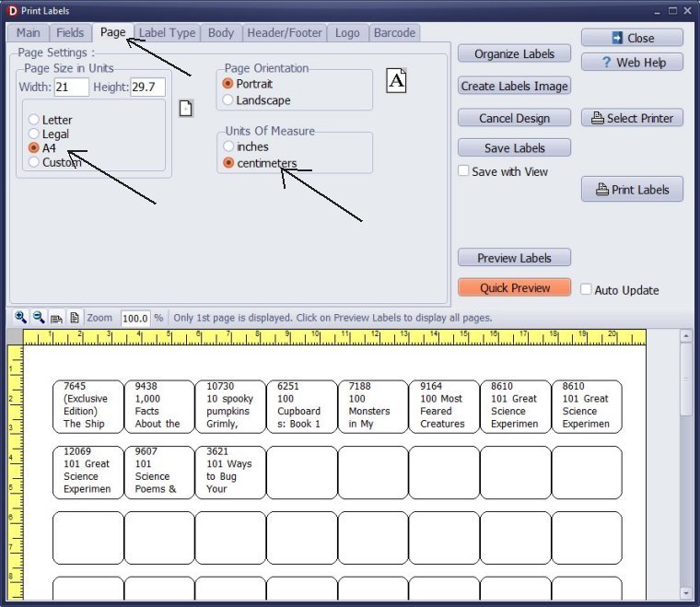The image size is (700, 607).
Task: Click the Quick Preview button
Action: 514,287
